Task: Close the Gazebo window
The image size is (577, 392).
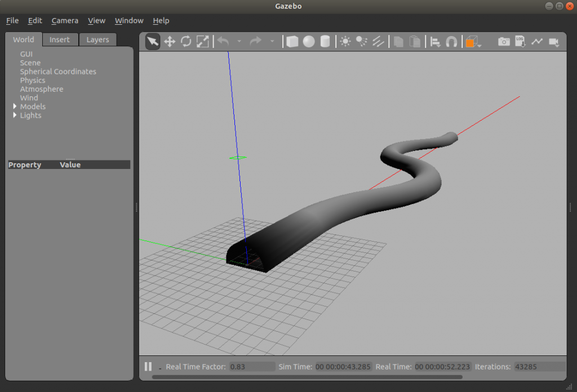Action: point(570,6)
